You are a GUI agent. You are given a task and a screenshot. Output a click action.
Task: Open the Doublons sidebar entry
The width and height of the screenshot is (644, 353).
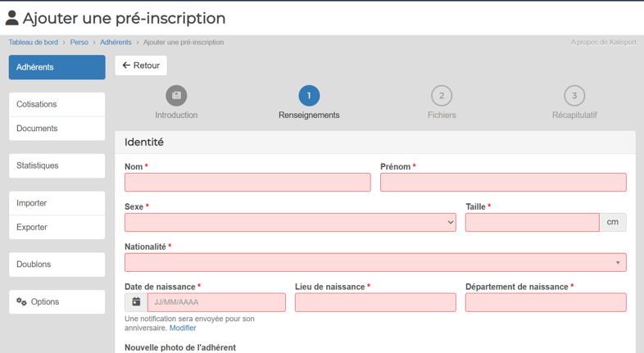[57, 265]
